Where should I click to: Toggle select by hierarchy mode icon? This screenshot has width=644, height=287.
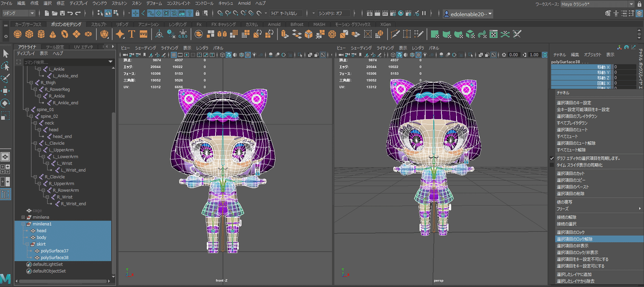tap(101, 12)
